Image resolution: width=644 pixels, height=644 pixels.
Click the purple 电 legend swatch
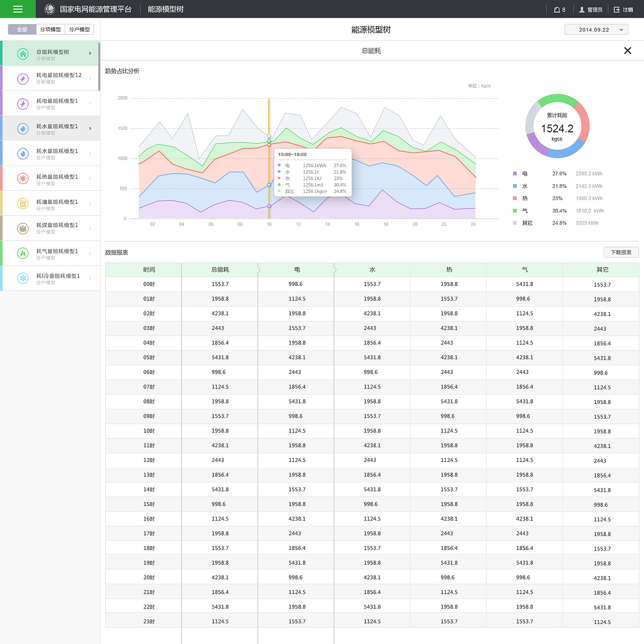(x=515, y=174)
